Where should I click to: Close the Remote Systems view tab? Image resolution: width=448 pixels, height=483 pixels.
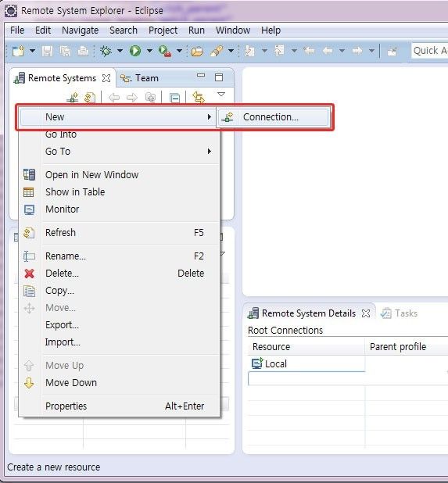[x=106, y=78]
